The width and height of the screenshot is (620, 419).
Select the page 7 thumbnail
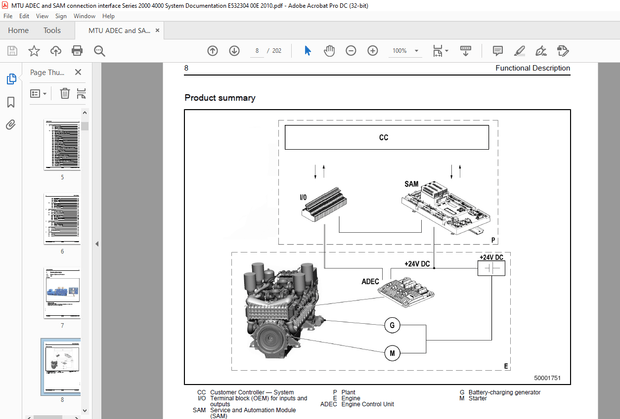pyautogui.click(x=62, y=293)
